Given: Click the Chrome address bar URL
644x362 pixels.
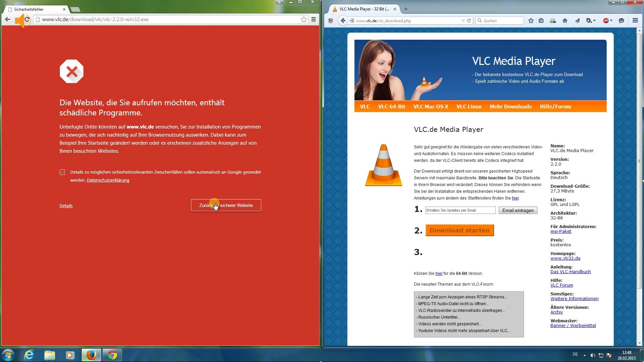Looking at the screenshot, I should click(95, 19).
